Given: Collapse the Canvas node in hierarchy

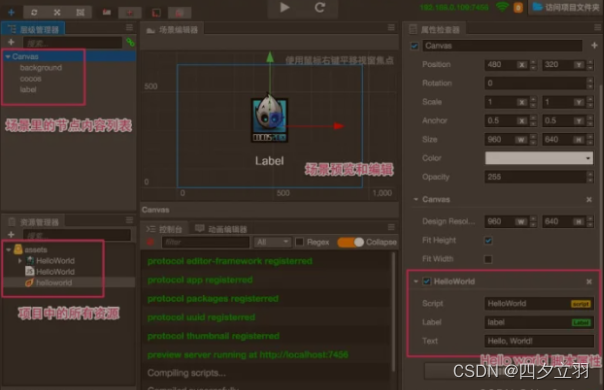Looking at the screenshot, I should click(x=8, y=57).
